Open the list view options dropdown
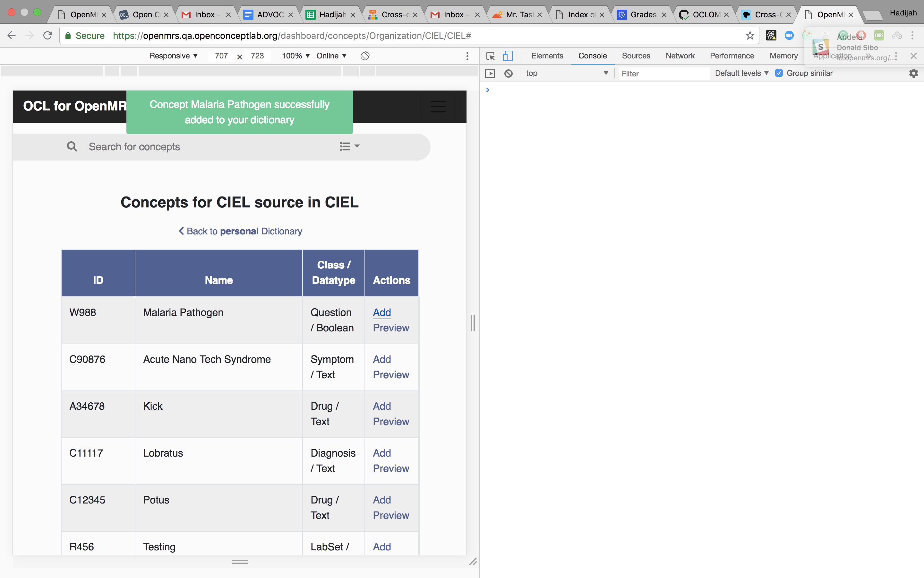924x578 pixels. tap(349, 146)
